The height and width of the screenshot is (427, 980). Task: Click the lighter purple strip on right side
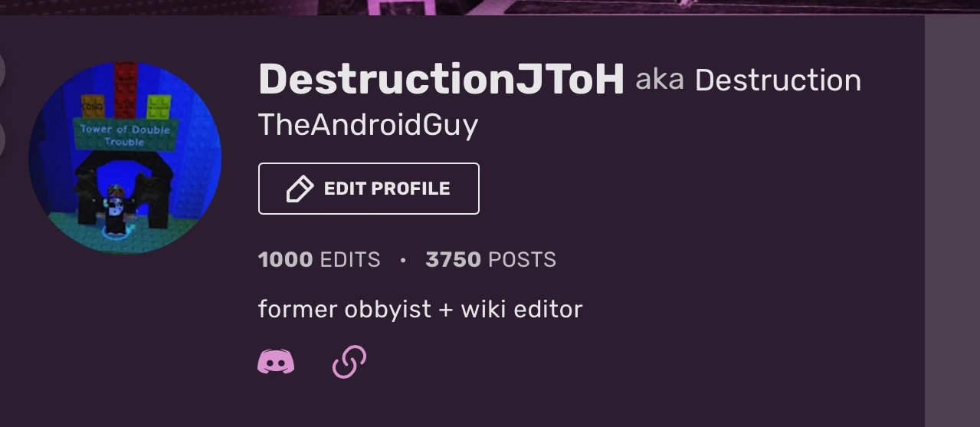952,221
